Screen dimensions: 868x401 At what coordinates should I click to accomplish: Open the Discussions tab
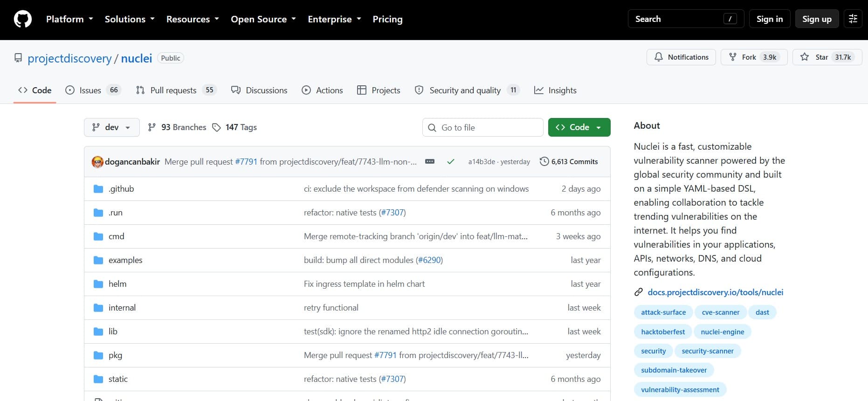tap(259, 90)
